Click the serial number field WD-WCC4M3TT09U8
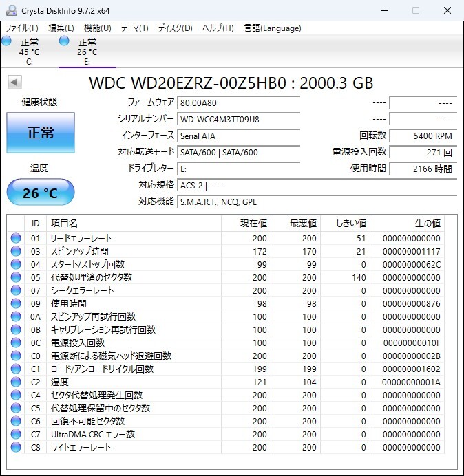This screenshot has height=476, width=464. (238, 119)
